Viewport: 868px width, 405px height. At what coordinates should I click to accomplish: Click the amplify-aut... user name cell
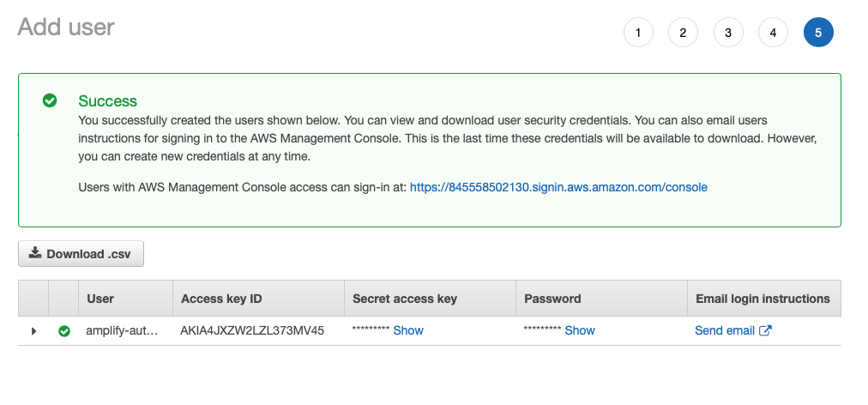[123, 330]
